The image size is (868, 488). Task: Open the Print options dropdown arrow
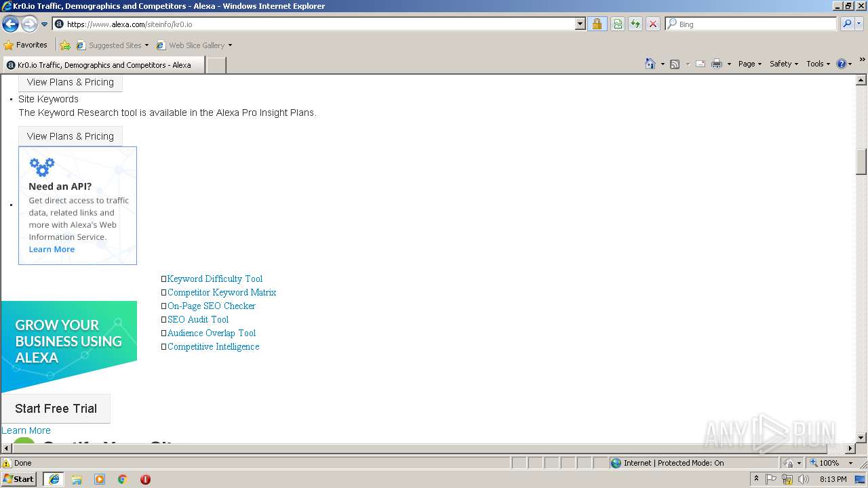729,64
